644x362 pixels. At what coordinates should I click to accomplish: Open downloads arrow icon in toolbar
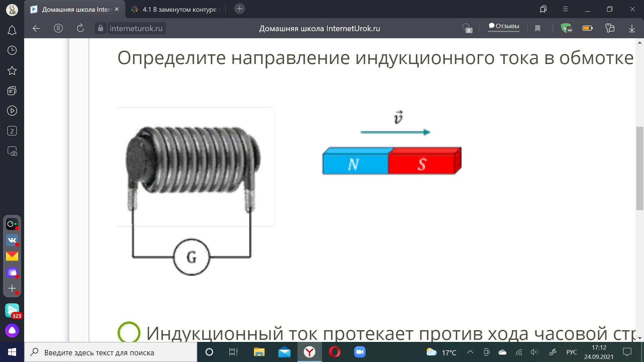[632, 28]
